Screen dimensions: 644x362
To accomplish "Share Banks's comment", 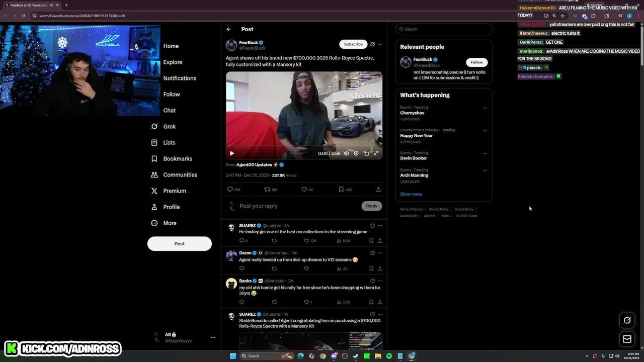I will click(x=380, y=302).
